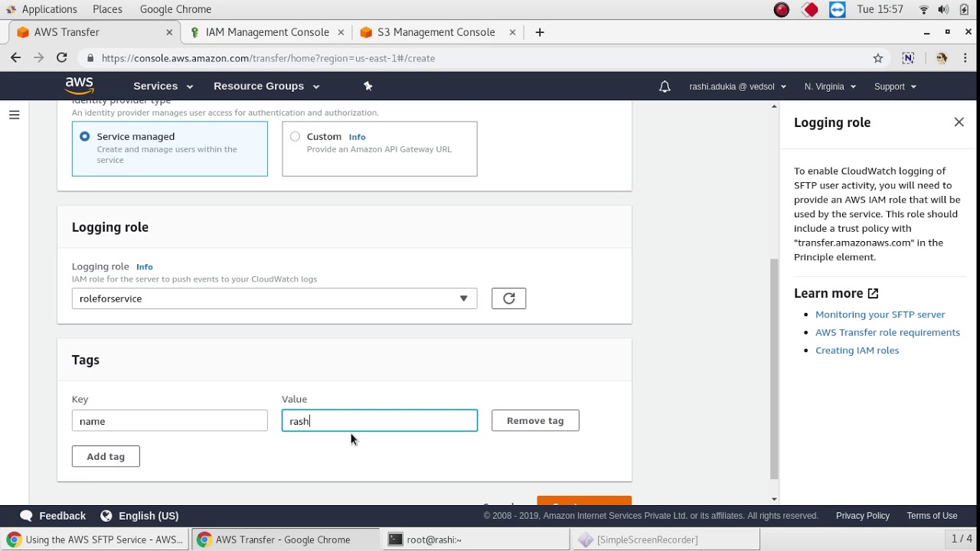
Task: Open the TeamViewer tray icon
Action: 838,10
